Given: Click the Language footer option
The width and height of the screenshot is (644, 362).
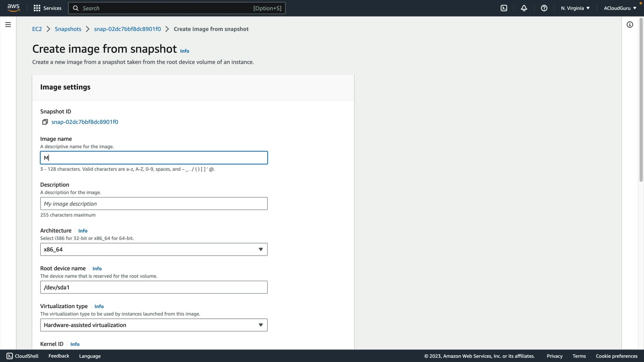Looking at the screenshot, I should click(x=90, y=356).
